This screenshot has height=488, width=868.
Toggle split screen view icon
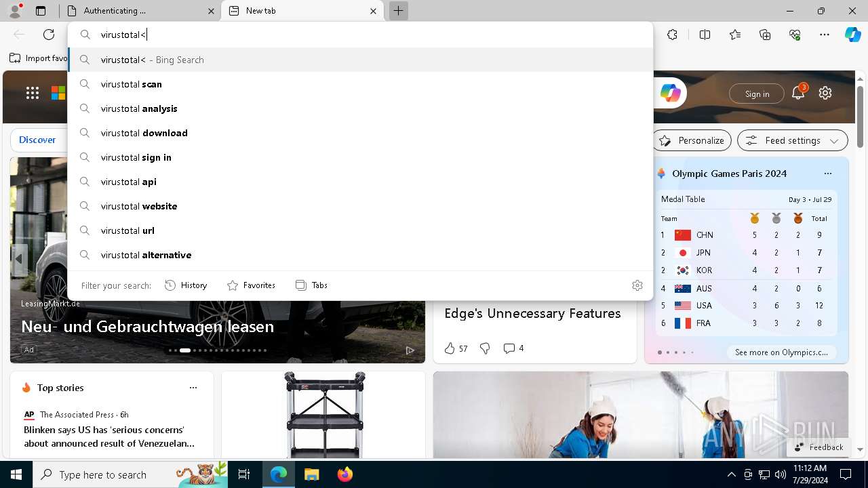coord(705,35)
